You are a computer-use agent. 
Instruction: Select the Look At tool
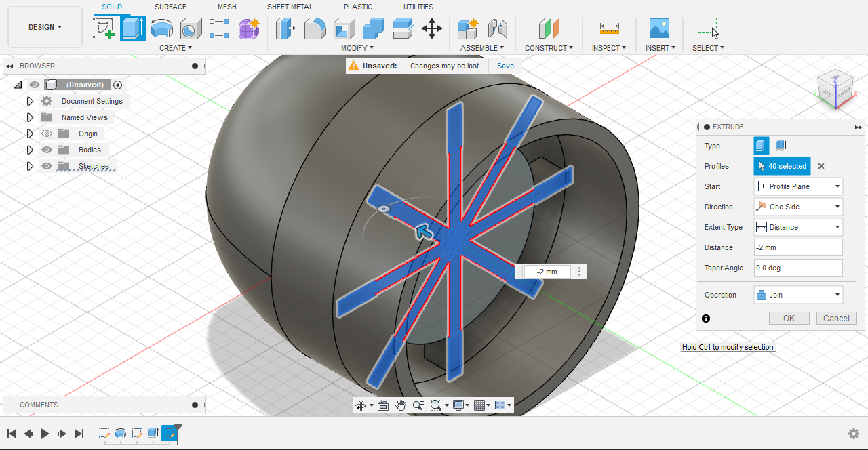(383, 405)
